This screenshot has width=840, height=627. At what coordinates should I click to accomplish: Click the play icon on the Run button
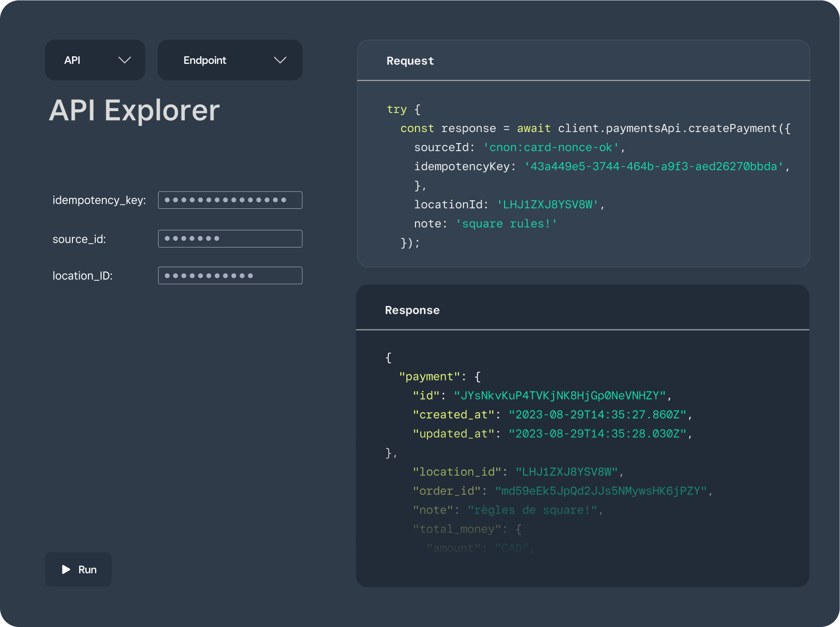pos(66,569)
